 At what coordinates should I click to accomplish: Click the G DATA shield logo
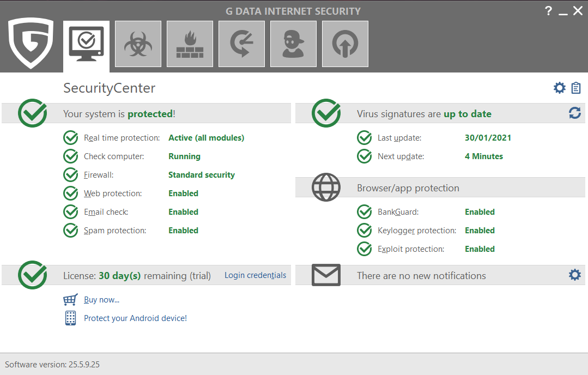[31, 43]
